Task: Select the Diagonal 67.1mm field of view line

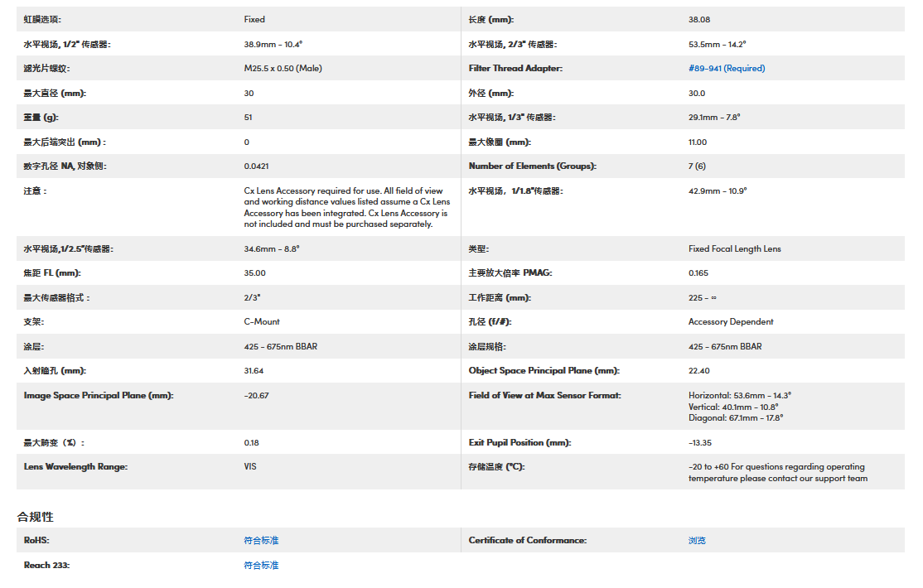Action: point(735,418)
